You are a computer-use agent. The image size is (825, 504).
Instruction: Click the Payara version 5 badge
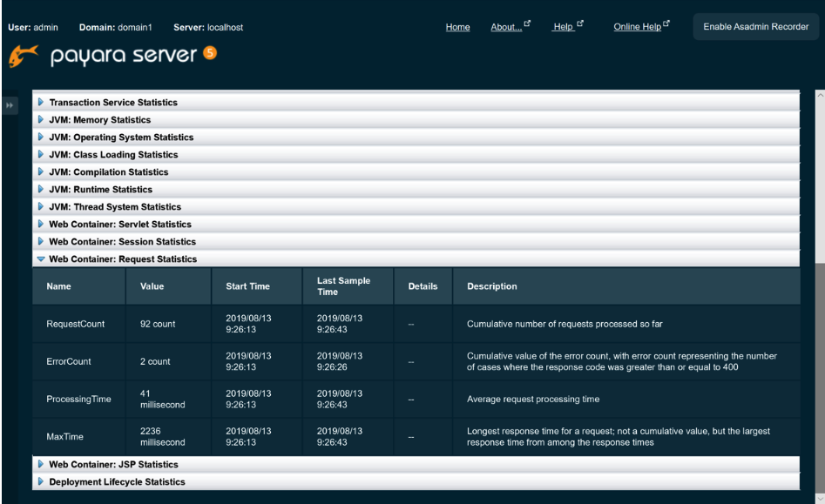209,54
